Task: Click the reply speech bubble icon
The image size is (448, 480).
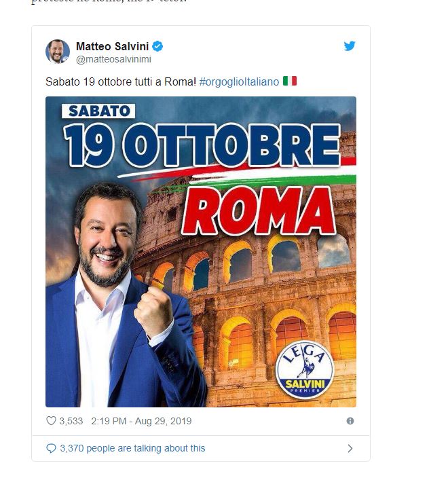Action: [51, 448]
